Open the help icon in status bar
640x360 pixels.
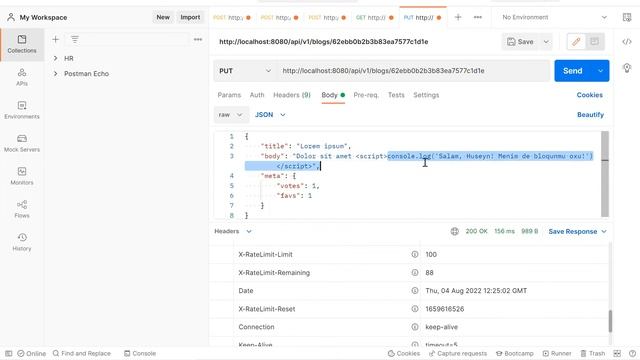632,353
